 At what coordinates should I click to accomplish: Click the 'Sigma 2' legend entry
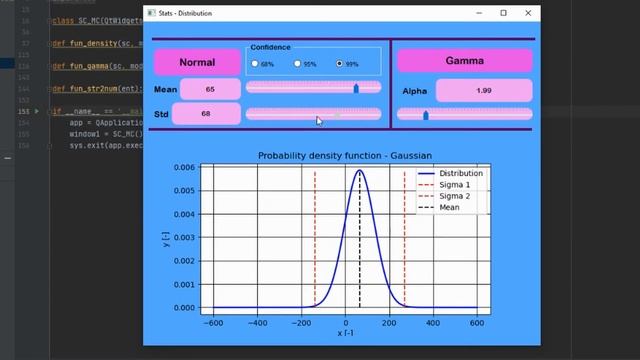coord(444,196)
